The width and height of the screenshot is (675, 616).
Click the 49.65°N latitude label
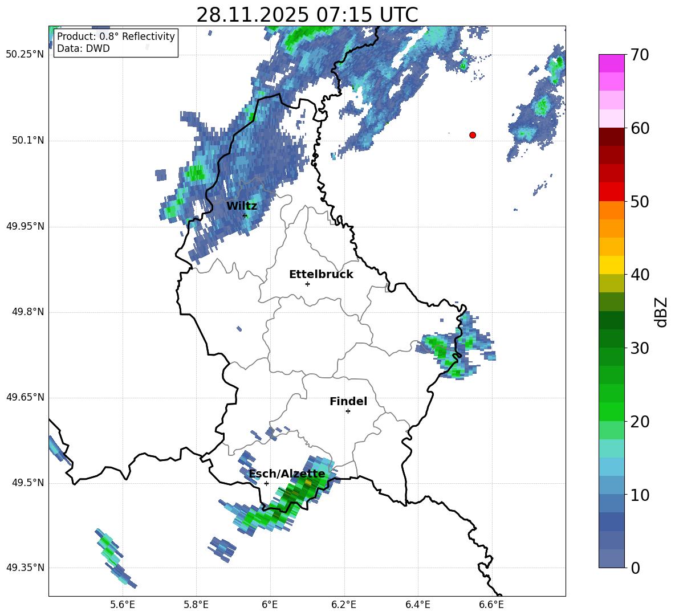coord(25,397)
